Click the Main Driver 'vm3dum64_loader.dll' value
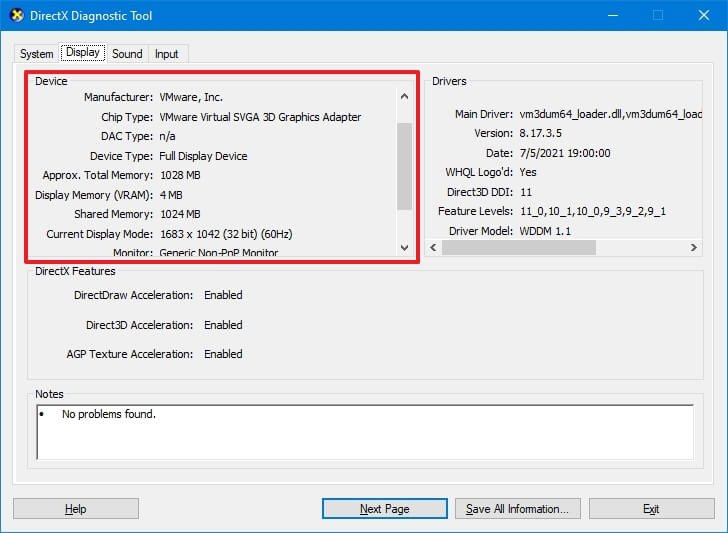The image size is (728, 533). [x=611, y=114]
